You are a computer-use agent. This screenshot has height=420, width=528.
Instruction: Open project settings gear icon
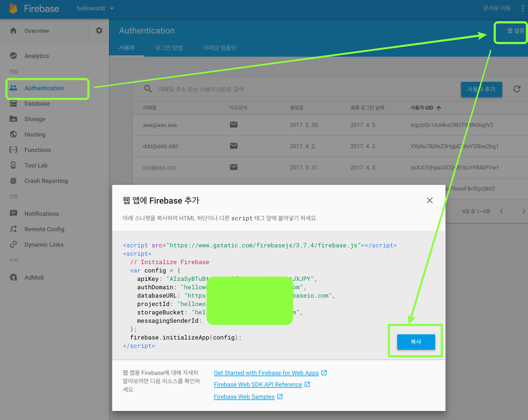(99, 31)
